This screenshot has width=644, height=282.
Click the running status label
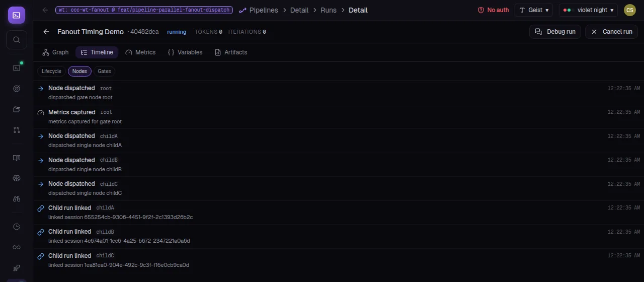click(x=177, y=32)
